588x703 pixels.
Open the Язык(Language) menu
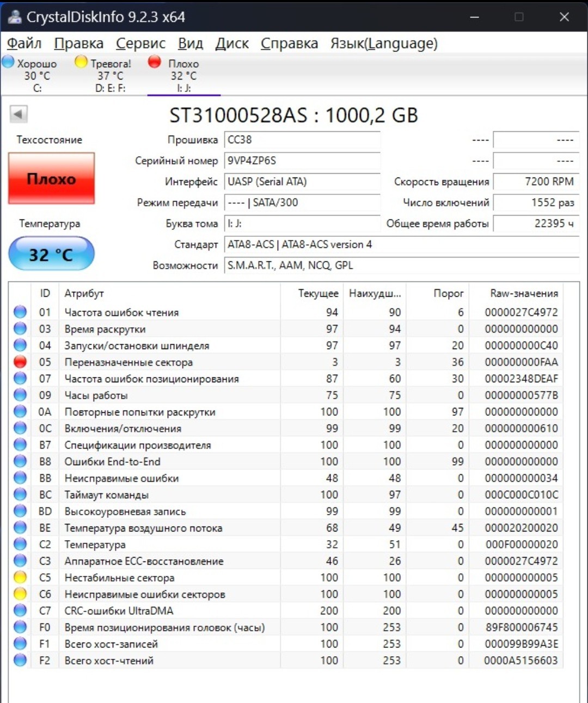[384, 43]
